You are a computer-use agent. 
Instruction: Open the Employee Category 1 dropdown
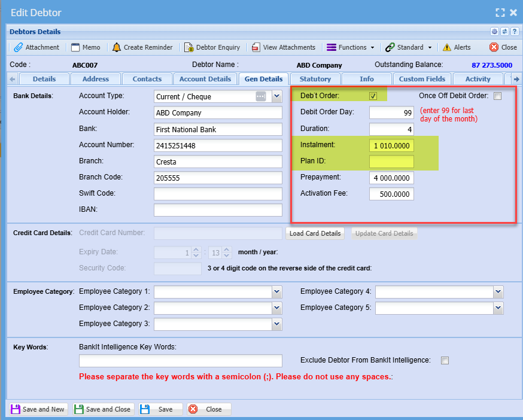276,291
